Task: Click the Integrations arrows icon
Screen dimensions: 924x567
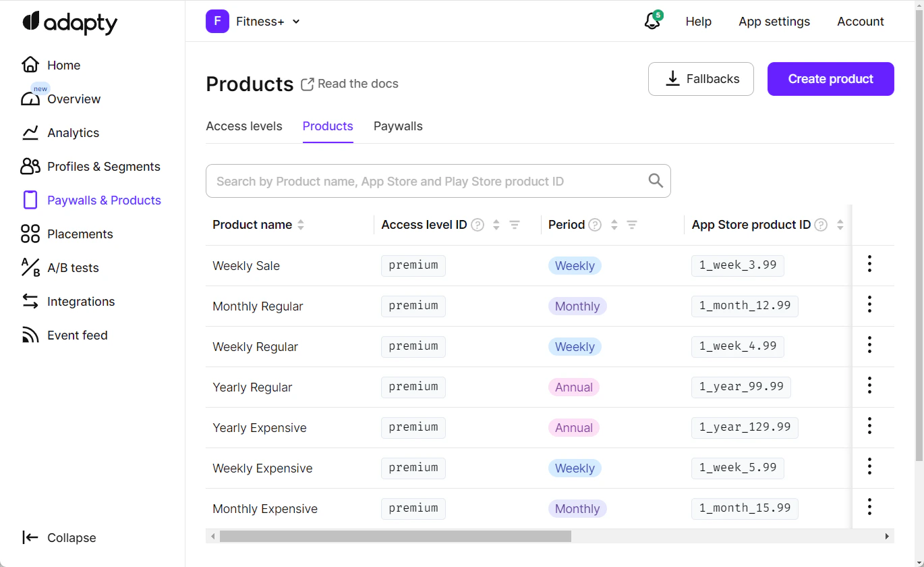Action: click(x=30, y=302)
